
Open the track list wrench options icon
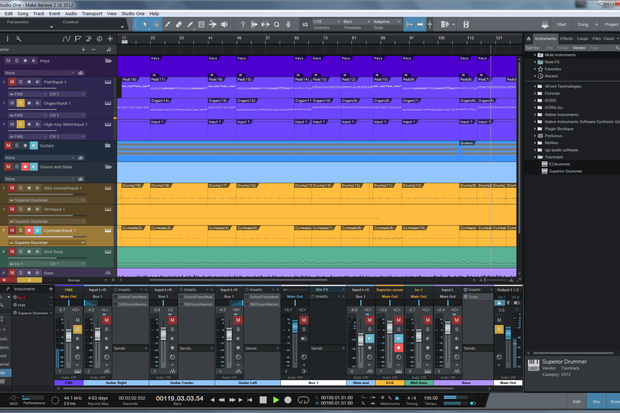click(x=18, y=39)
